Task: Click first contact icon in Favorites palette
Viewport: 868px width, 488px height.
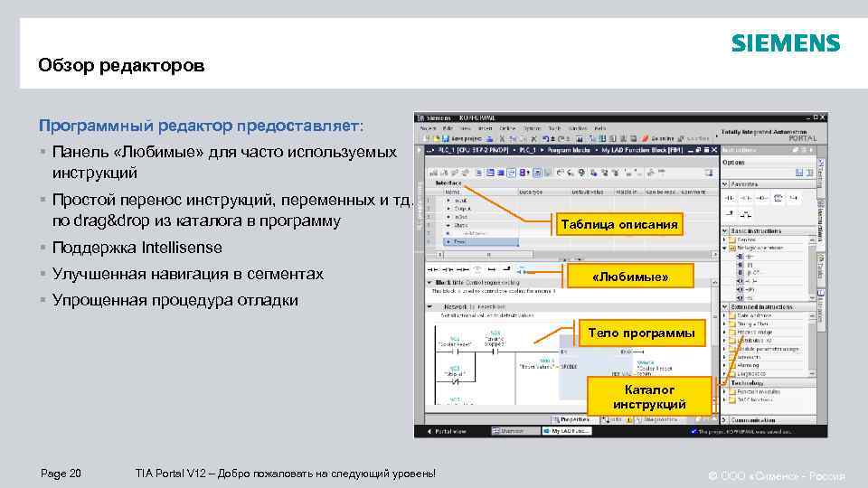Action: coord(729,198)
